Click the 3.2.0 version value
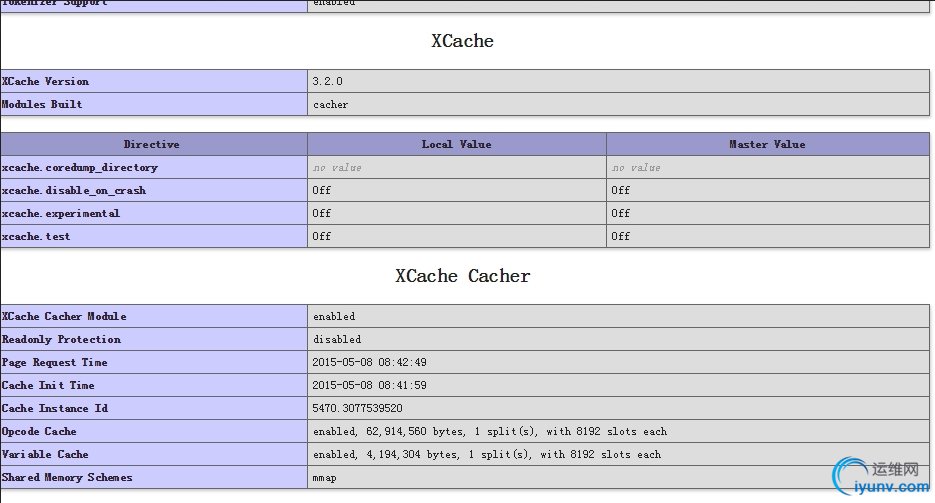Viewport: 935px width, 503px height. [x=327, y=81]
